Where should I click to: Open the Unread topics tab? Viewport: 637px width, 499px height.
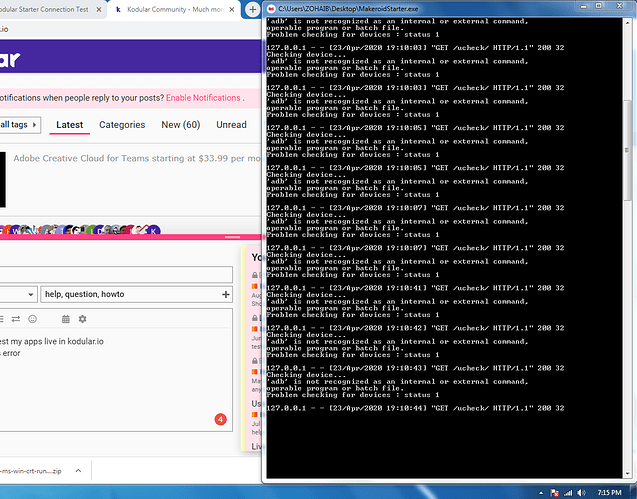pyautogui.click(x=231, y=125)
